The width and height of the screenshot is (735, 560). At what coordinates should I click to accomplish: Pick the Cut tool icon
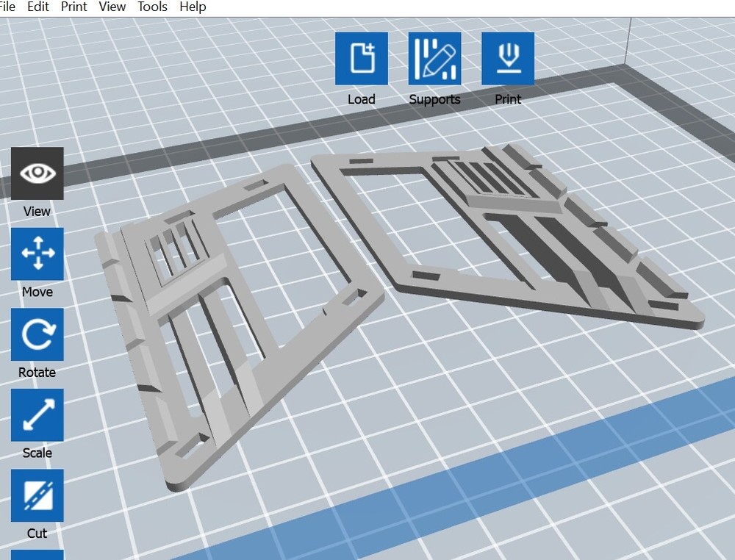[x=37, y=496]
